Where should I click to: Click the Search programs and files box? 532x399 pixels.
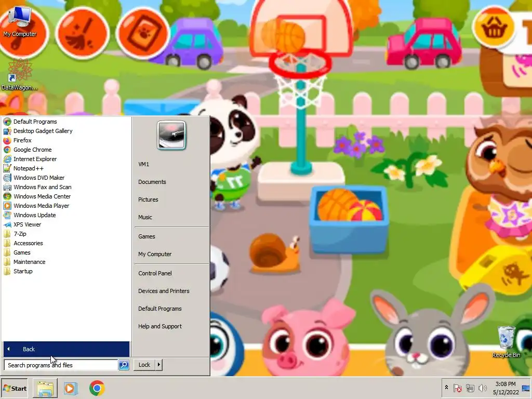click(61, 365)
